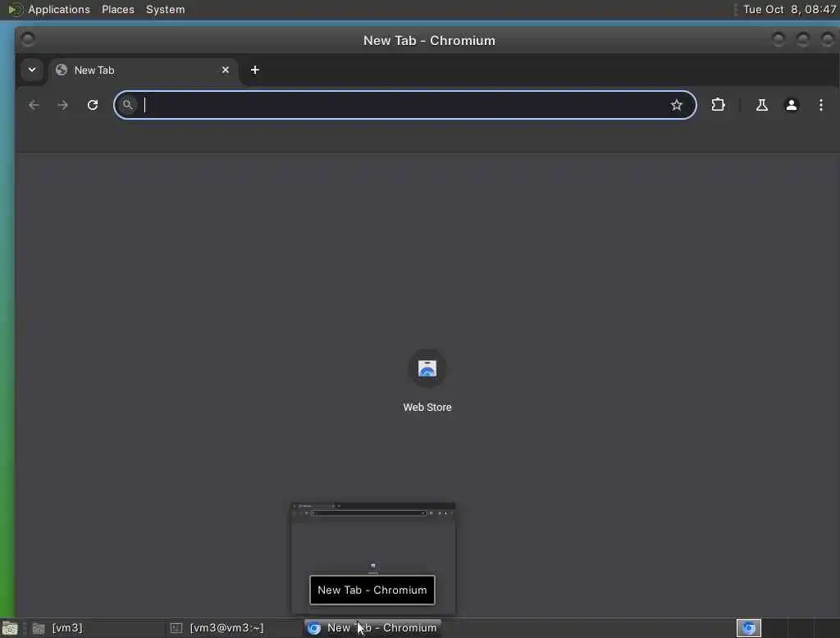Go back using the back arrow

tap(34, 105)
